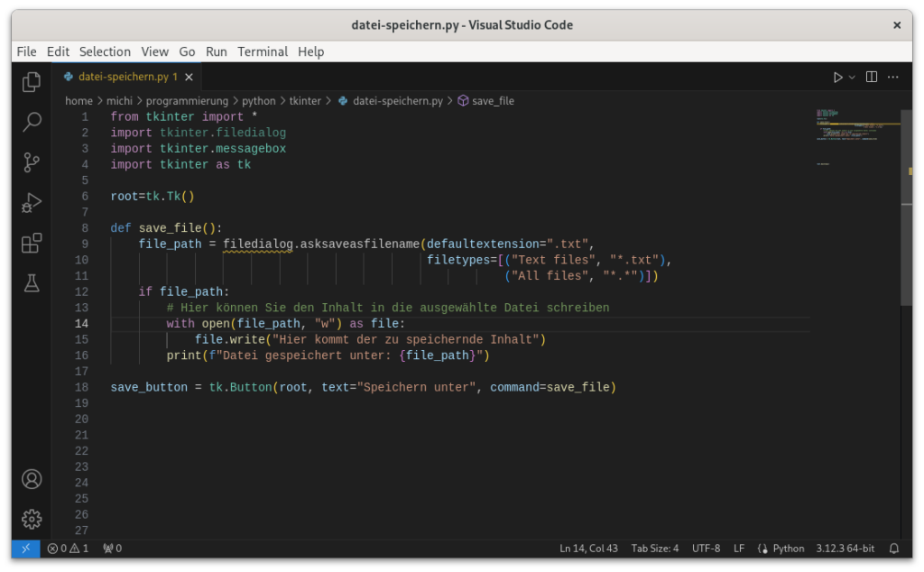924x572 pixels.
Task: Click 'tkinter.messagebox' on line 3
Action: (x=223, y=149)
